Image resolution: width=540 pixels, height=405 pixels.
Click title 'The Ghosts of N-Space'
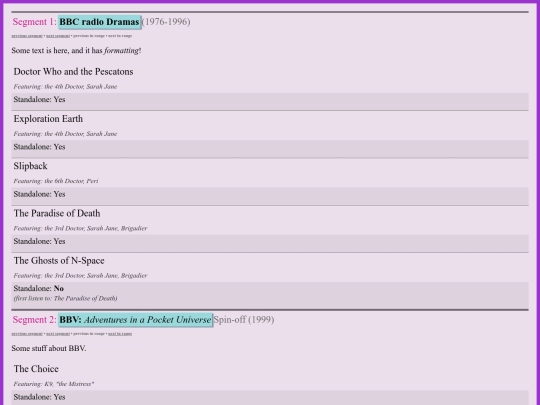(x=59, y=261)
